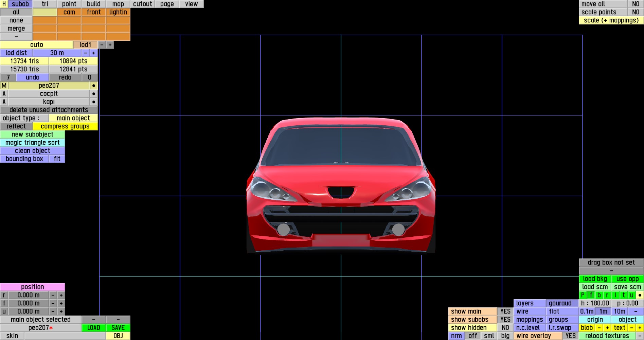
Task: Decrease lod dist with minus button
Action: 86,53
